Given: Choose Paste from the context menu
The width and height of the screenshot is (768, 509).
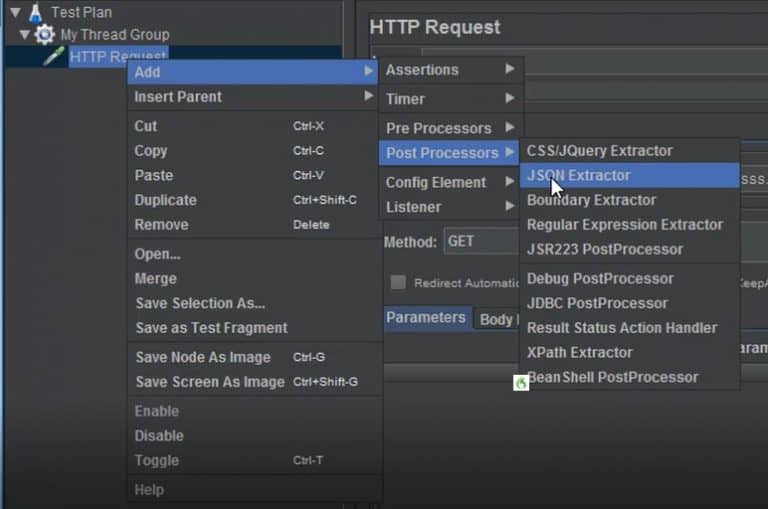Looking at the screenshot, I should [253, 175].
